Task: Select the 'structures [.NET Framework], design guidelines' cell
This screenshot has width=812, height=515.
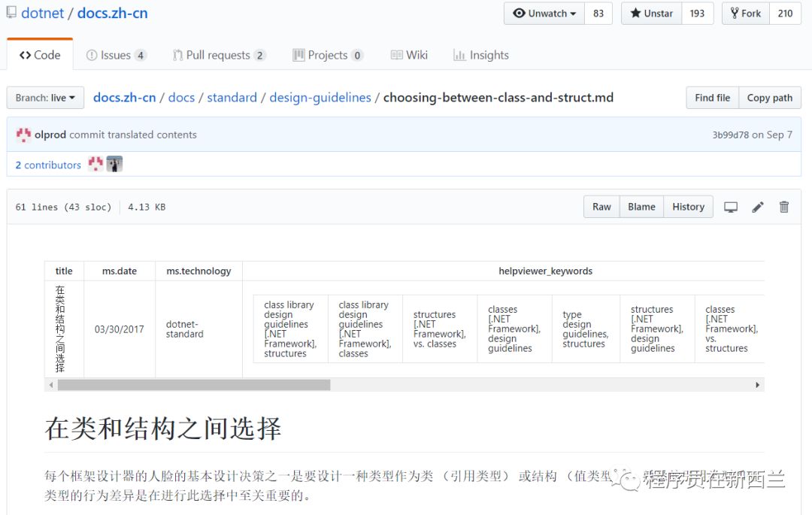Action: pyautogui.click(x=657, y=329)
